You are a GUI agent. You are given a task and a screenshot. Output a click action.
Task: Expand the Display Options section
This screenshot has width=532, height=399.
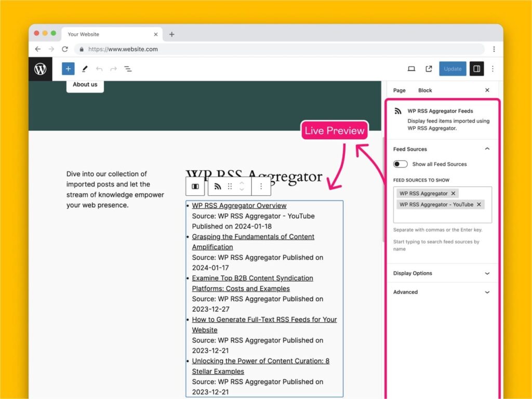487,273
